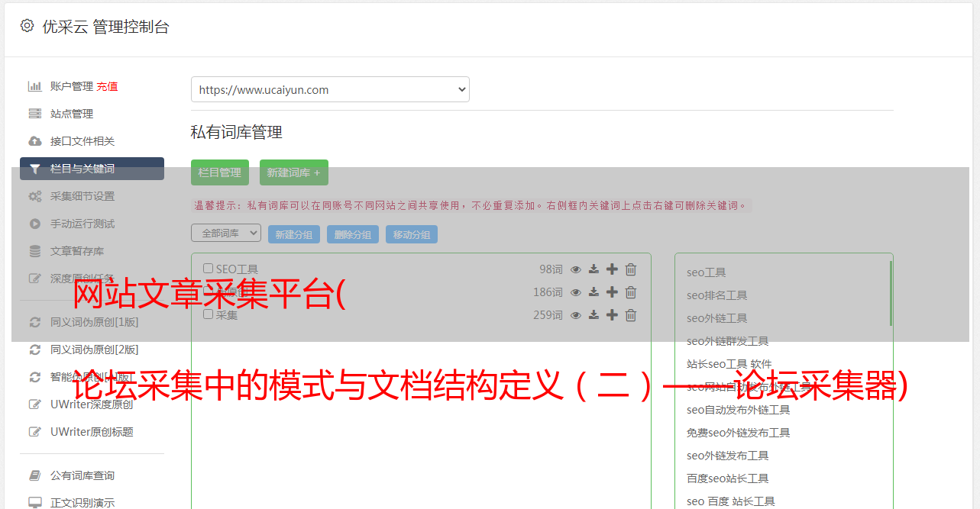The height and width of the screenshot is (509, 980).
Task: Click the 删除分组 button
Action: tap(353, 234)
